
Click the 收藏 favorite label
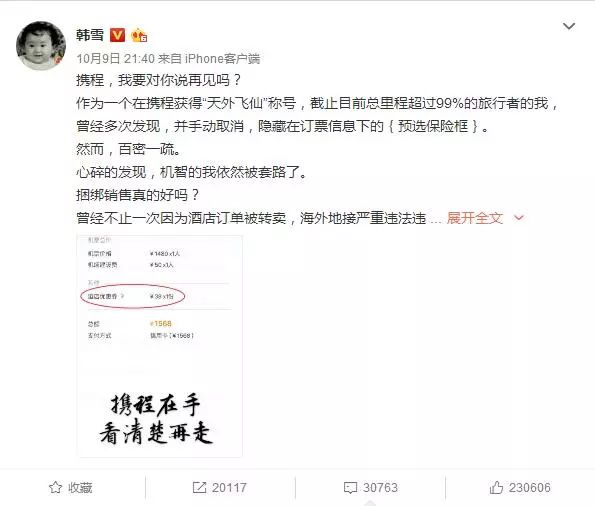click(x=80, y=487)
